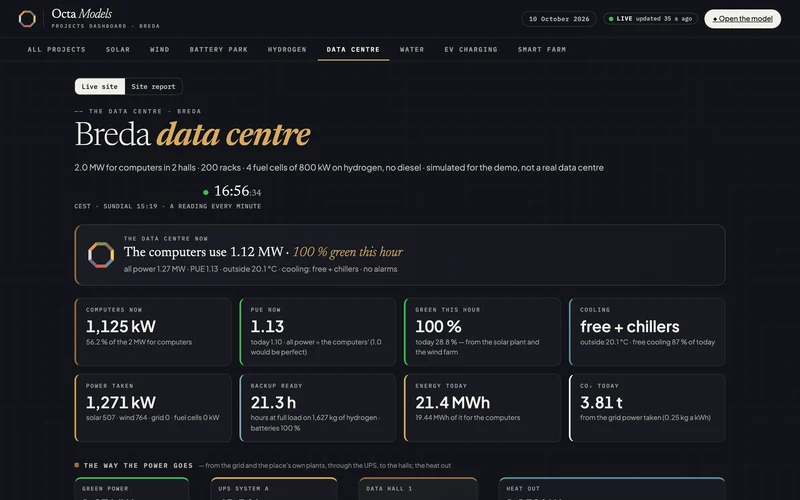Click the 'solar 507 · wind 764' detail line

tap(153, 417)
